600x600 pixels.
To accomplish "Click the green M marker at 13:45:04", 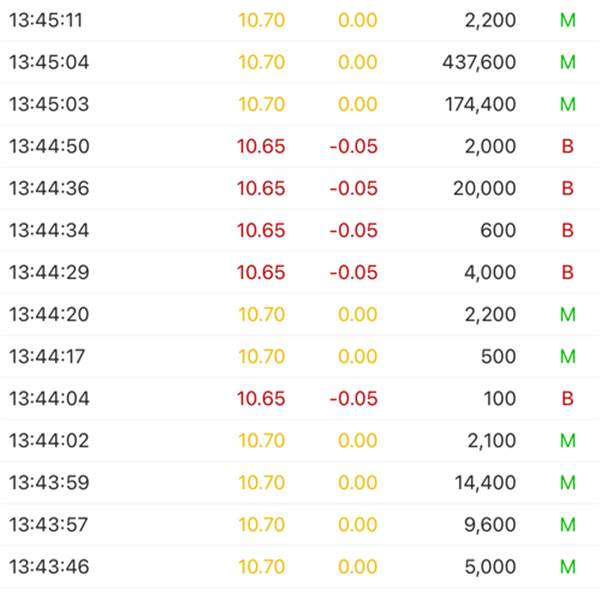I will tap(568, 62).
